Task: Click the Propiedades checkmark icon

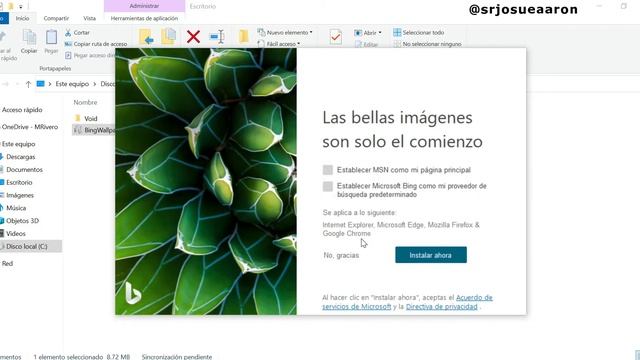Action: [x=336, y=37]
